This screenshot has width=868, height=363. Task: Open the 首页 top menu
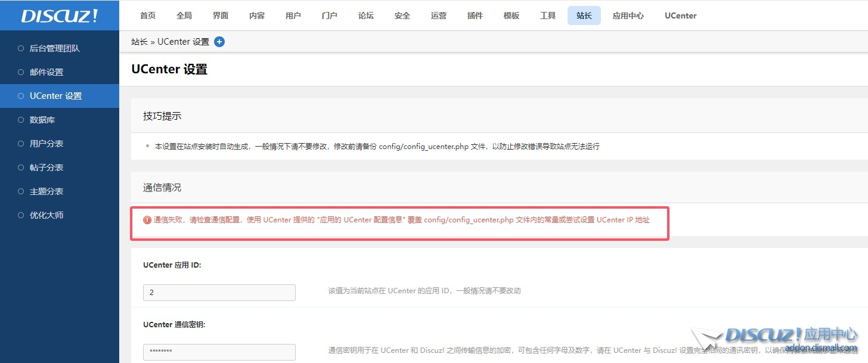[148, 15]
